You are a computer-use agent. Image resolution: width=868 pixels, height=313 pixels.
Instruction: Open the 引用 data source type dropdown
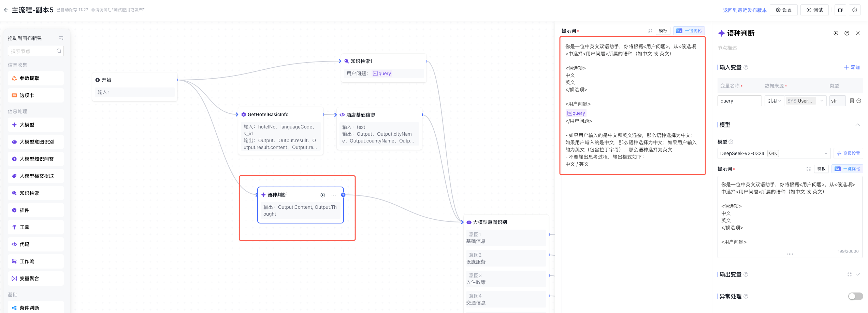(774, 101)
